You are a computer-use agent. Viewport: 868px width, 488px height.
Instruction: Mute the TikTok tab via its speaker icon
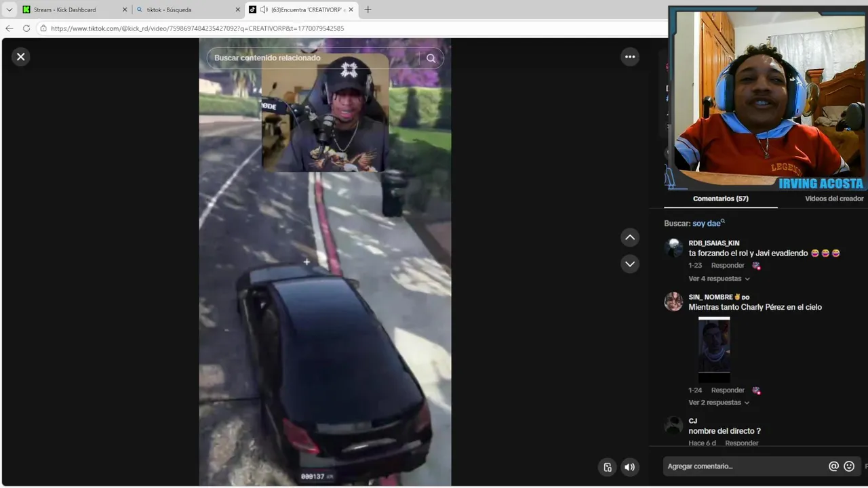point(264,9)
